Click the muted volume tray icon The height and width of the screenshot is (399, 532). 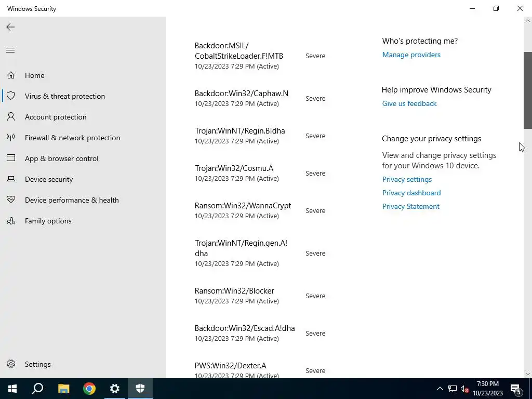pos(464,389)
